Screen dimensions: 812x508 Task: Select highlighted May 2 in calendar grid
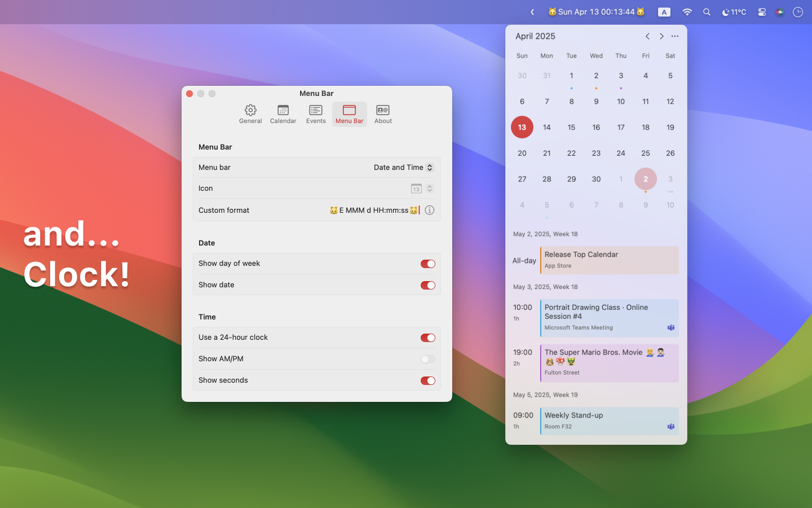(x=646, y=179)
